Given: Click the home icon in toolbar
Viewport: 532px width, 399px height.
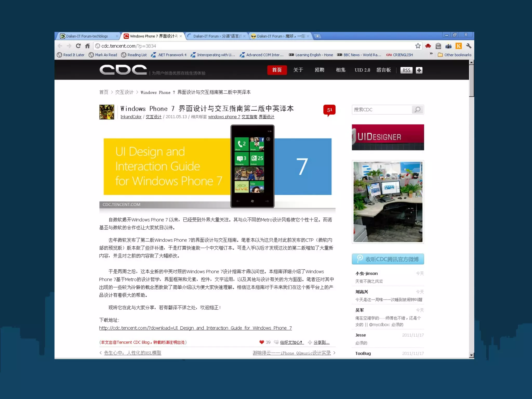Looking at the screenshot, I should pyautogui.click(x=88, y=46).
